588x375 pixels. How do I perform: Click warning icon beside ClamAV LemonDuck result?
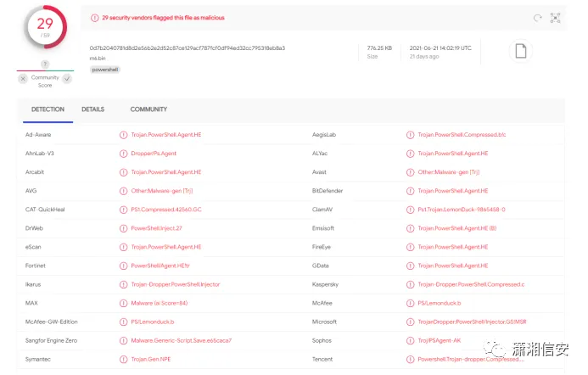tap(411, 210)
